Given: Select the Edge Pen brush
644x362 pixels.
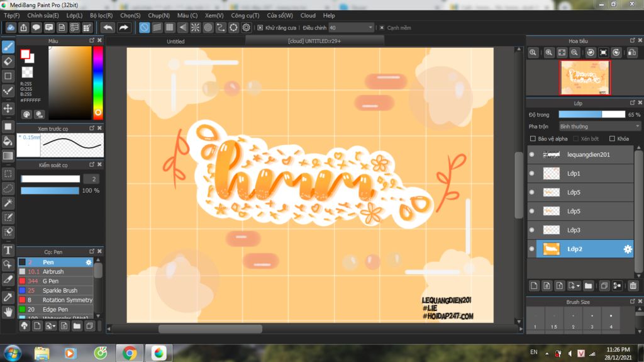Looking at the screenshot, I should [x=55, y=309].
